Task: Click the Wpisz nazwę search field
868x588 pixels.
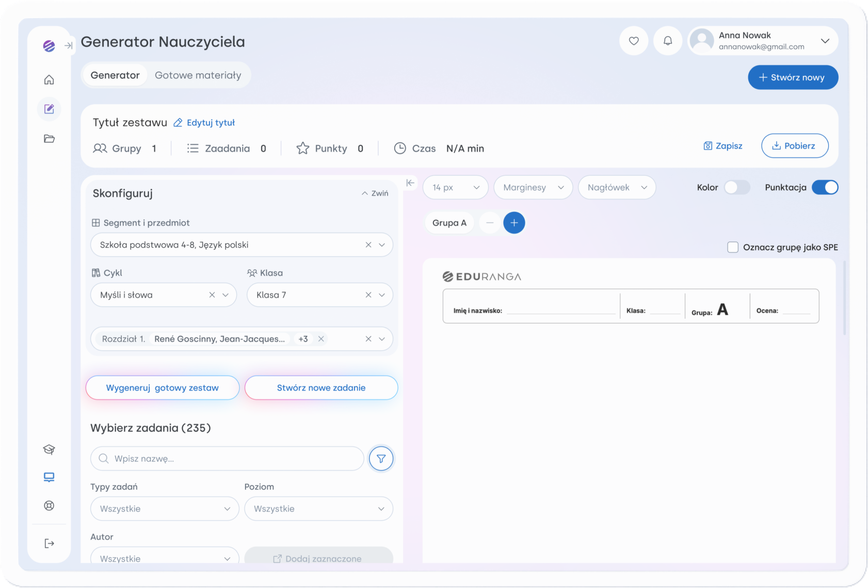Action: pyautogui.click(x=227, y=459)
